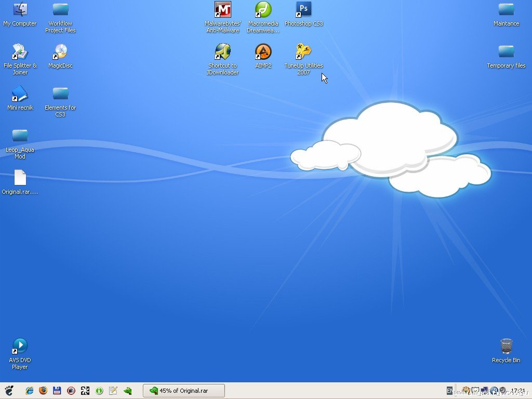532x399 pixels.
Task: Click the red circle camera quick launch icon
Action: coord(71,391)
